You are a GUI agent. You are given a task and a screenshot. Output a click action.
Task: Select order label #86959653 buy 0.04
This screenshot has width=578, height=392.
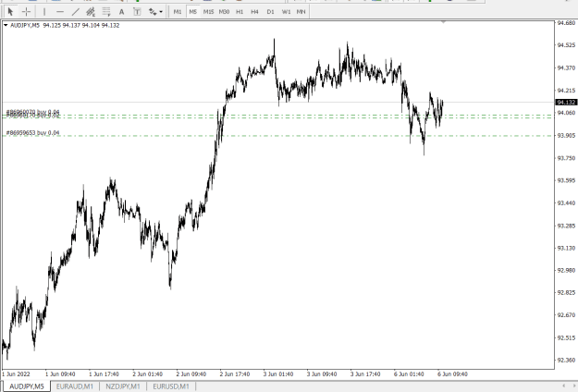tap(32, 132)
